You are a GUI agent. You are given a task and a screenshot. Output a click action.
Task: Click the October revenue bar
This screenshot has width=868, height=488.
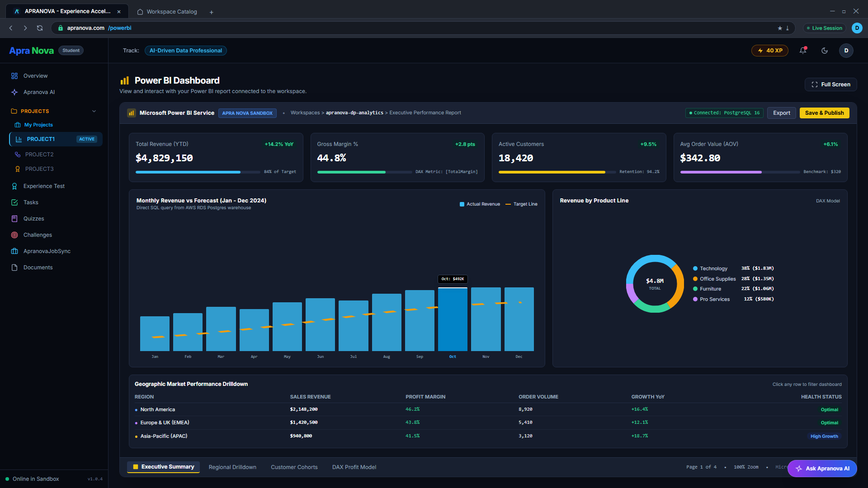[x=453, y=319]
